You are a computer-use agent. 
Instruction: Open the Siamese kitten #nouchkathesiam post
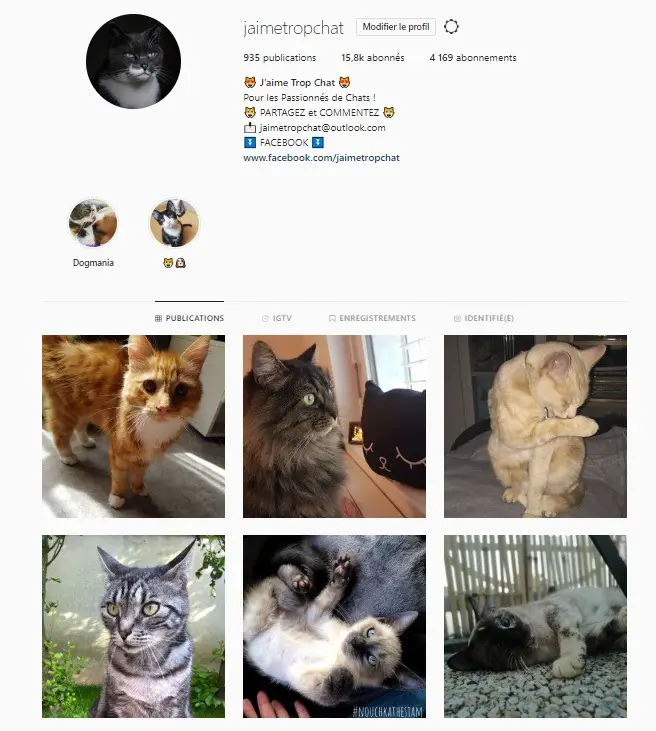(334, 626)
